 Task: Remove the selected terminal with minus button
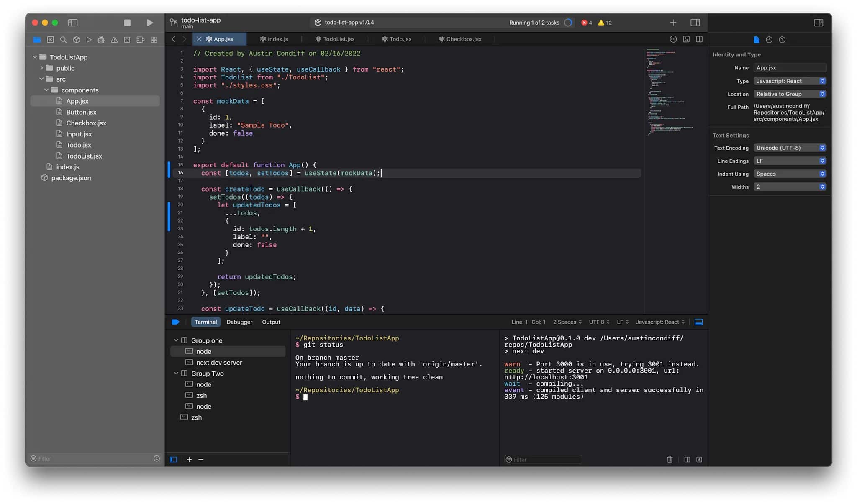point(201,459)
